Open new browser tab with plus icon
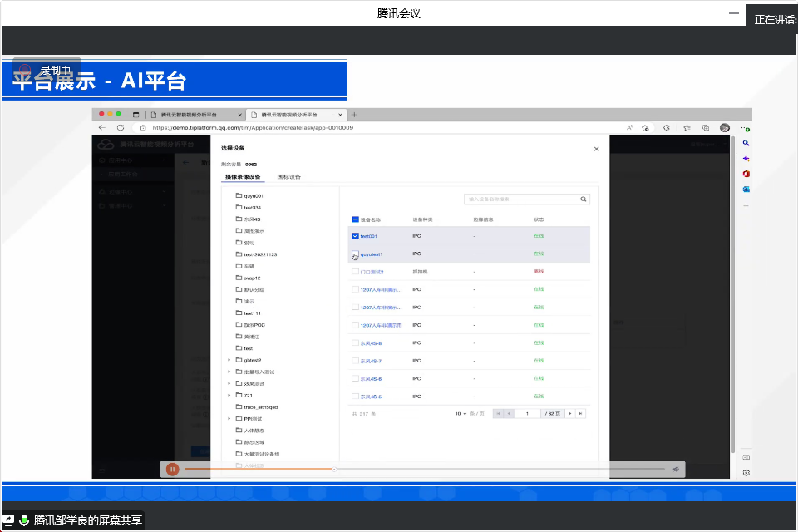 pos(354,115)
